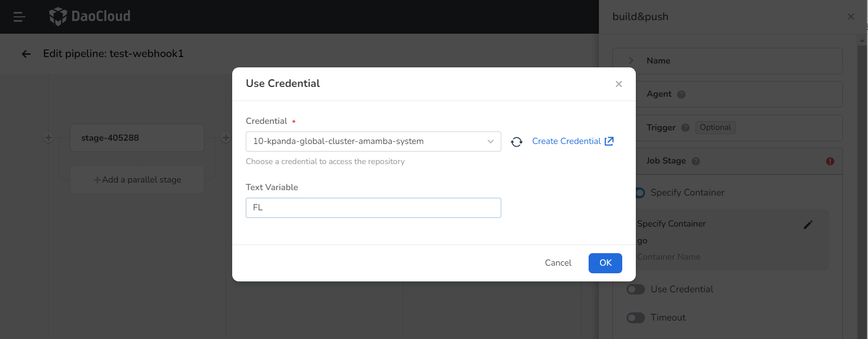Click the credential hint text

pos(325,162)
